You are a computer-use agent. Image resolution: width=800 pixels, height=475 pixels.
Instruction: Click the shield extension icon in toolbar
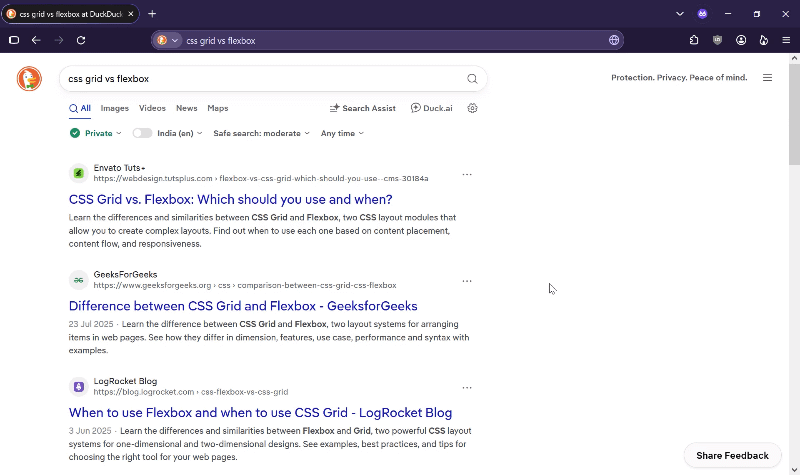[x=717, y=40]
